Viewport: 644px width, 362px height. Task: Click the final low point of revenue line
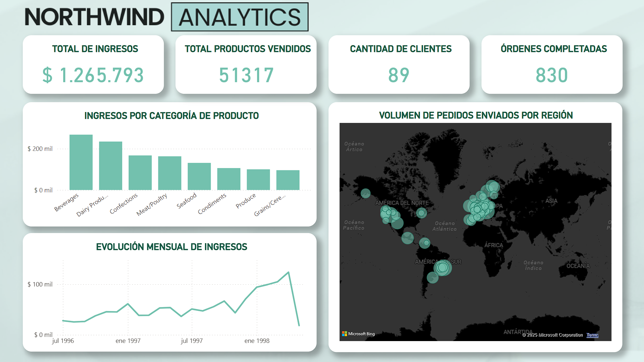click(299, 325)
